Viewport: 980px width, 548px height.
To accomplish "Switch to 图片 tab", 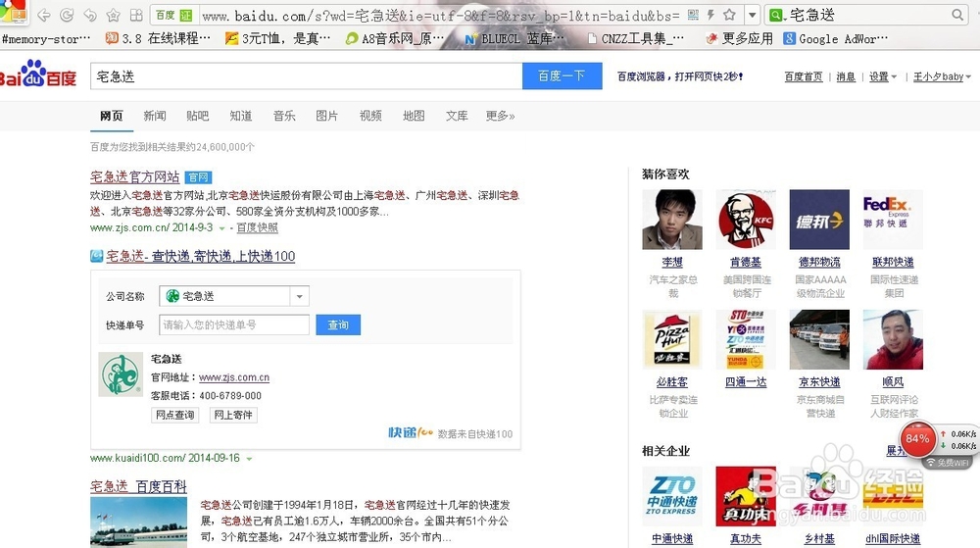I will (x=327, y=116).
